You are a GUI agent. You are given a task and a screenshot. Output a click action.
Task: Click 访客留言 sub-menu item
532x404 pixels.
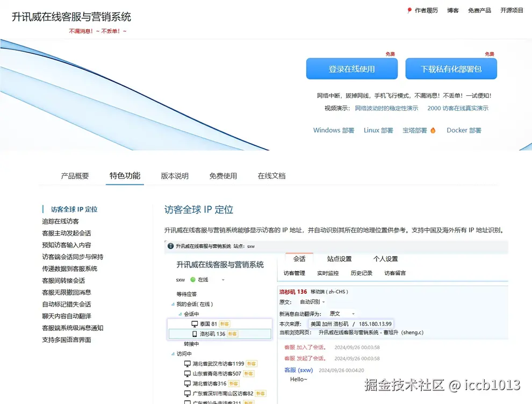pyautogui.click(x=395, y=273)
